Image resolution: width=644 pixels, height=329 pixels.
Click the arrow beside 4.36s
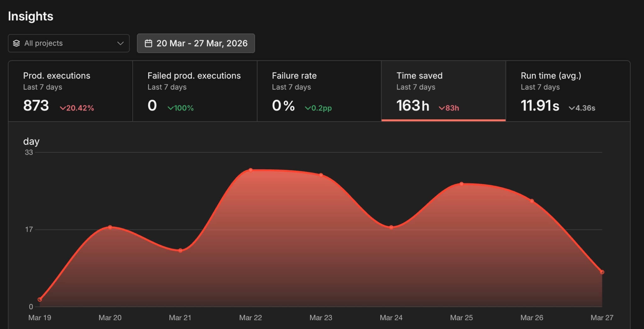coord(571,108)
